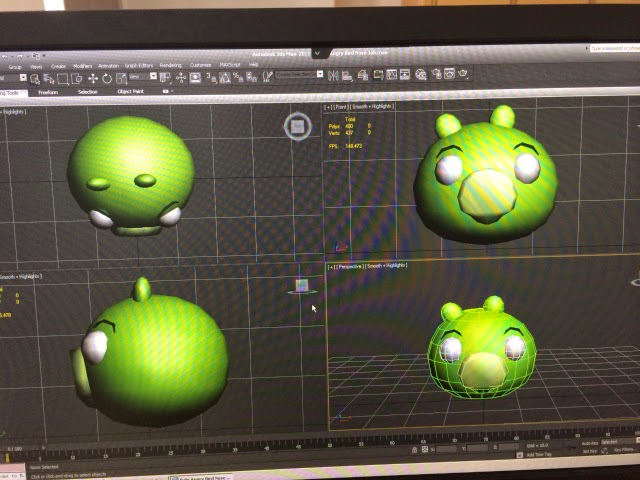Image resolution: width=640 pixels, height=480 pixels.
Task: Switch to the Object Paint ribbon tab
Action: pos(131,91)
